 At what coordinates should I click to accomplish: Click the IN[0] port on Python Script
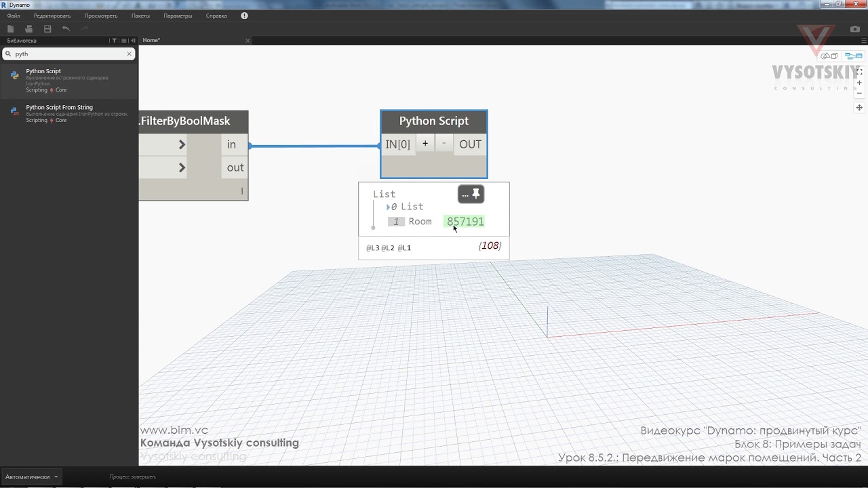398,144
